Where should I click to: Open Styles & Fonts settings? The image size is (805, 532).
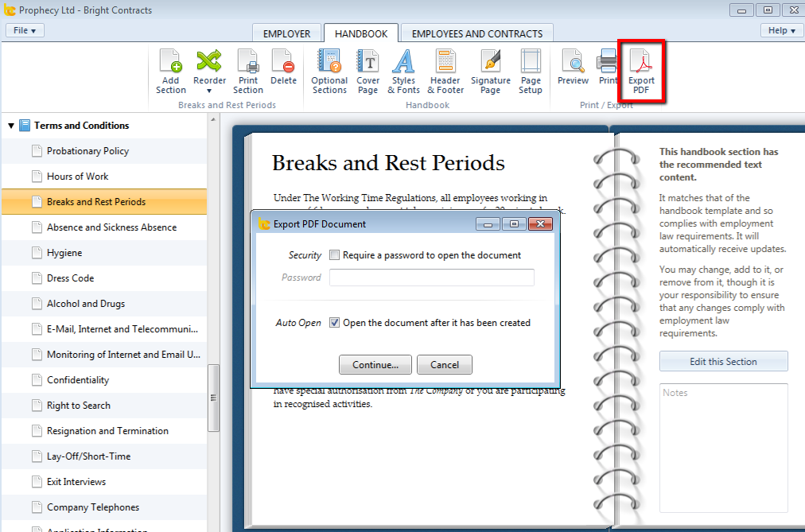tap(403, 72)
